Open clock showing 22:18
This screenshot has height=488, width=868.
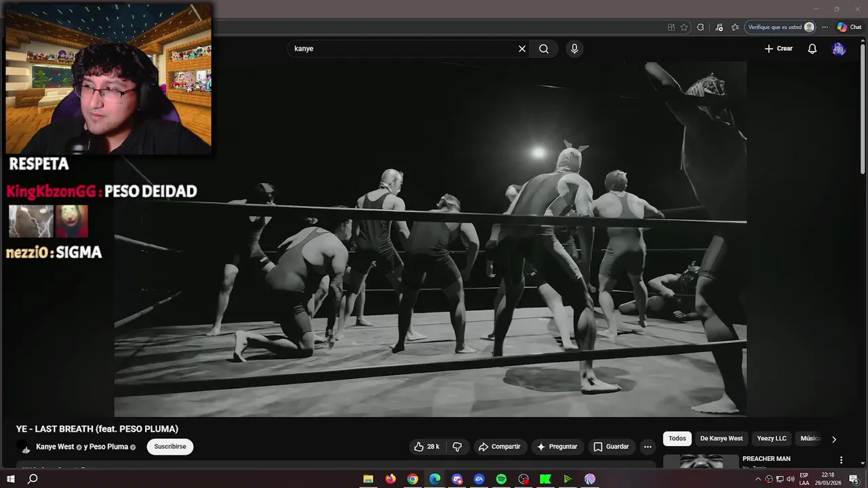tap(827, 479)
